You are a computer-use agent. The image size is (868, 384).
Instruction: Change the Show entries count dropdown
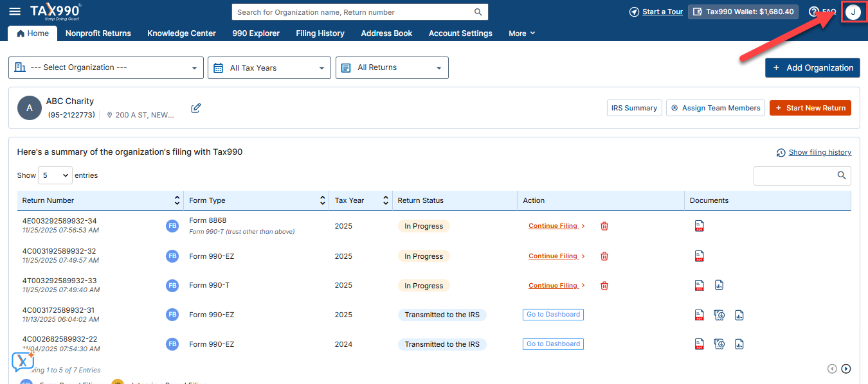pos(55,175)
